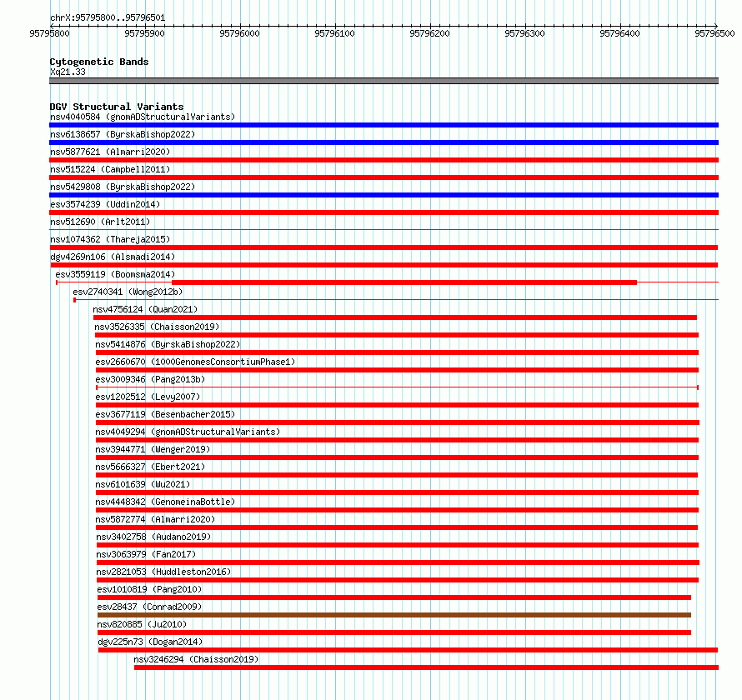Screen dimensions: 742x700
Task: Open variant esv2740341 (Wong2012b)
Action: tap(128, 292)
